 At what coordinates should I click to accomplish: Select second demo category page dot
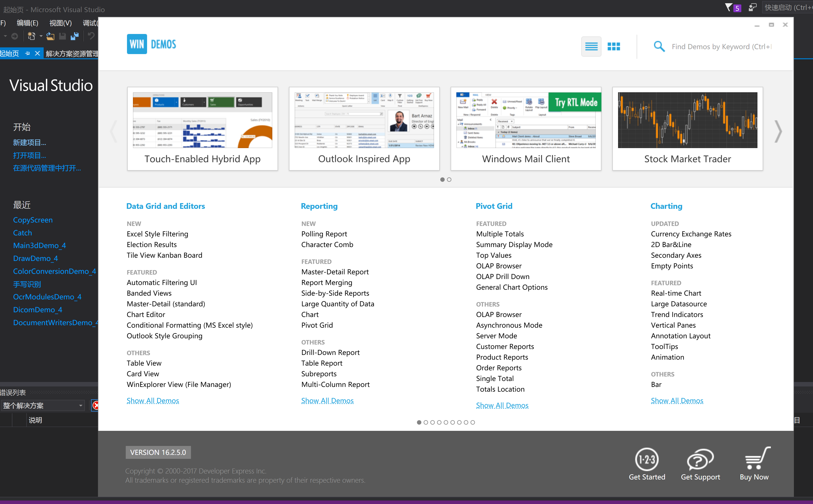pyautogui.click(x=426, y=422)
